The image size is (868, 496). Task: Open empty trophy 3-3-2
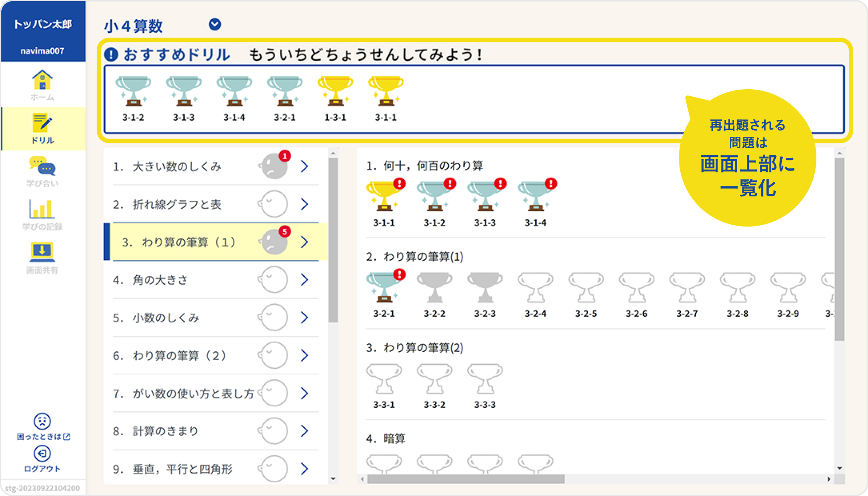pos(434,379)
